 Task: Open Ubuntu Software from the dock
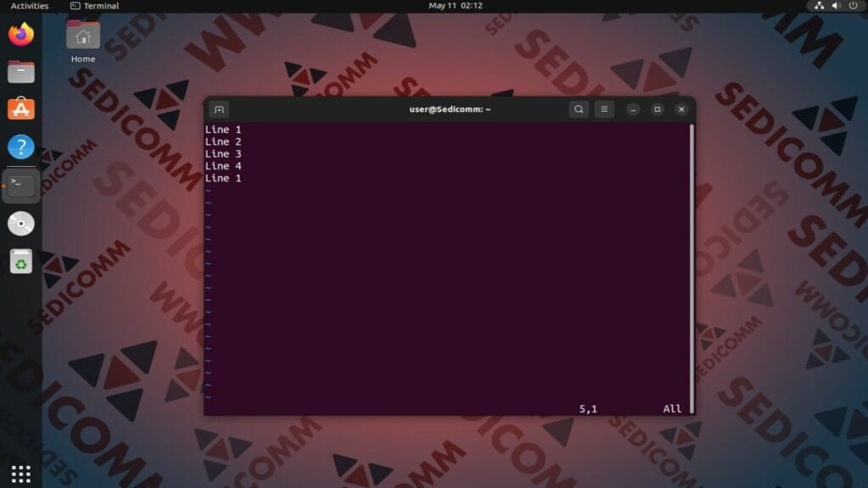coord(21,109)
